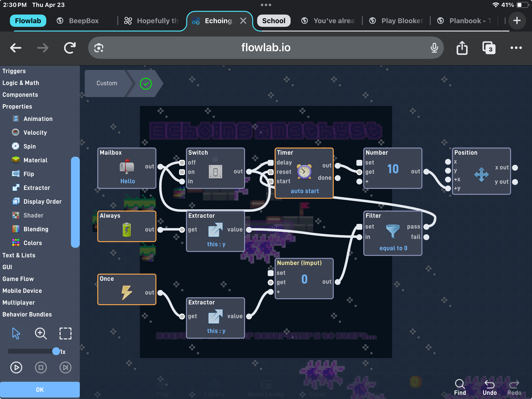Click the play behavior button
532x399 pixels.
[16, 367]
